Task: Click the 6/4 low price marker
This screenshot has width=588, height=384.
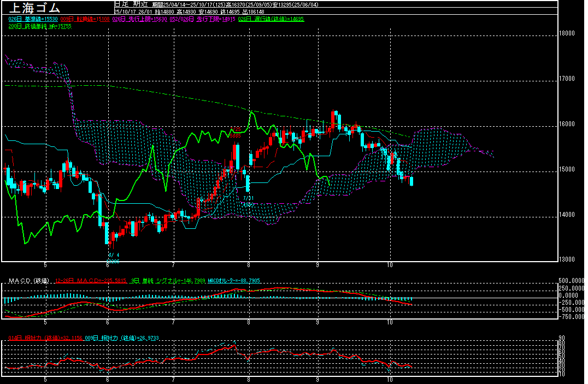Action: coord(113,255)
